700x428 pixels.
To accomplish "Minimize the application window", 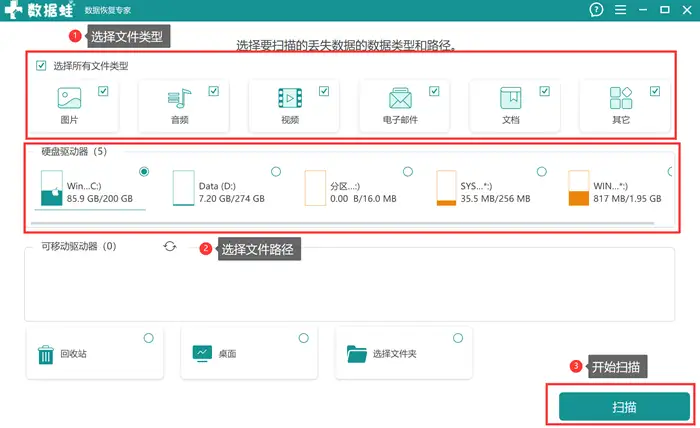I will 643,10.
